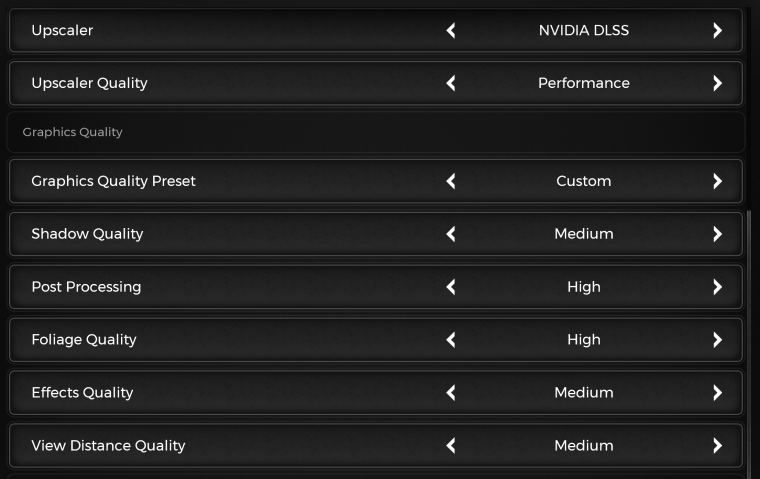This screenshot has height=479, width=760.
Task: Increase Effects Quality with right chevron
Action: [x=717, y=393]
